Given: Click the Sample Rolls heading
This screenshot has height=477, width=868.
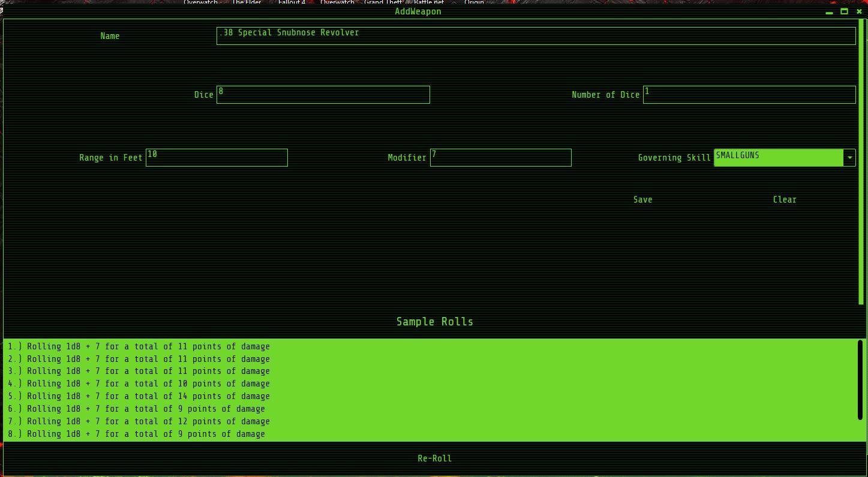Looking at the screenshot, I should [434, 322].
